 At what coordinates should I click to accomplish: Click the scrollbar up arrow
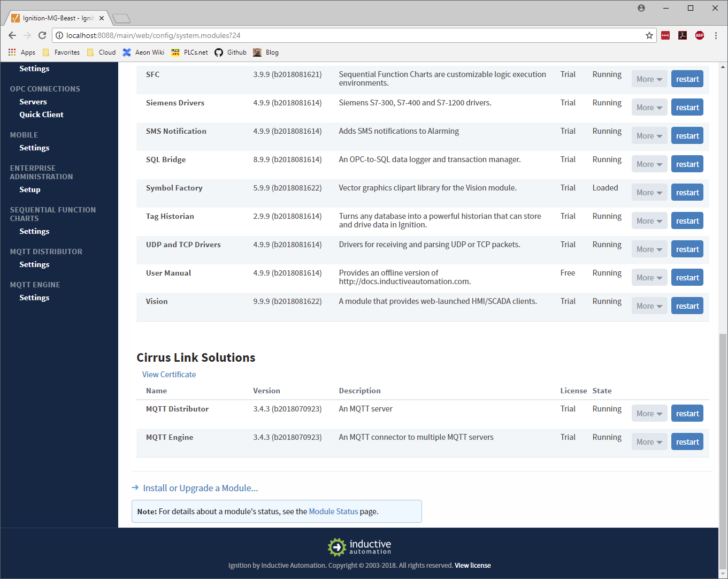(x=723, y=67)
